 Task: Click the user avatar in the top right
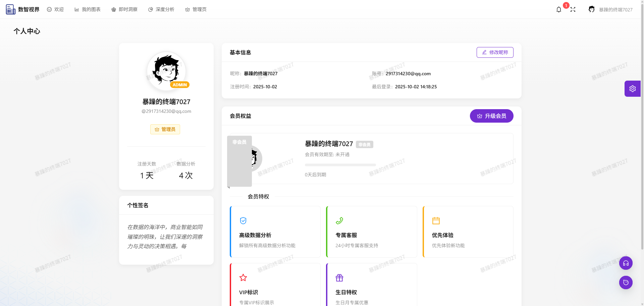point(591,9)
